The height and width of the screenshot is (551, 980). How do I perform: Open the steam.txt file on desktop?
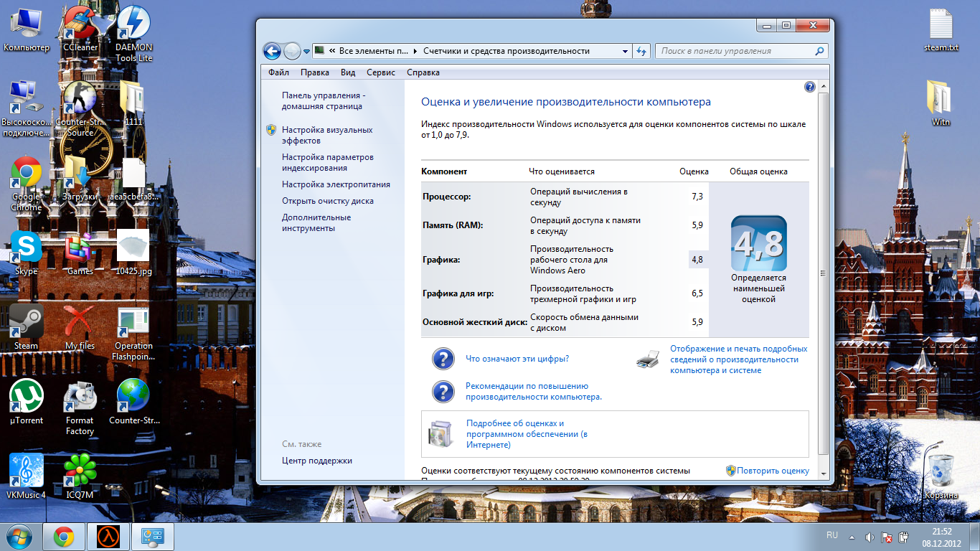941,29
